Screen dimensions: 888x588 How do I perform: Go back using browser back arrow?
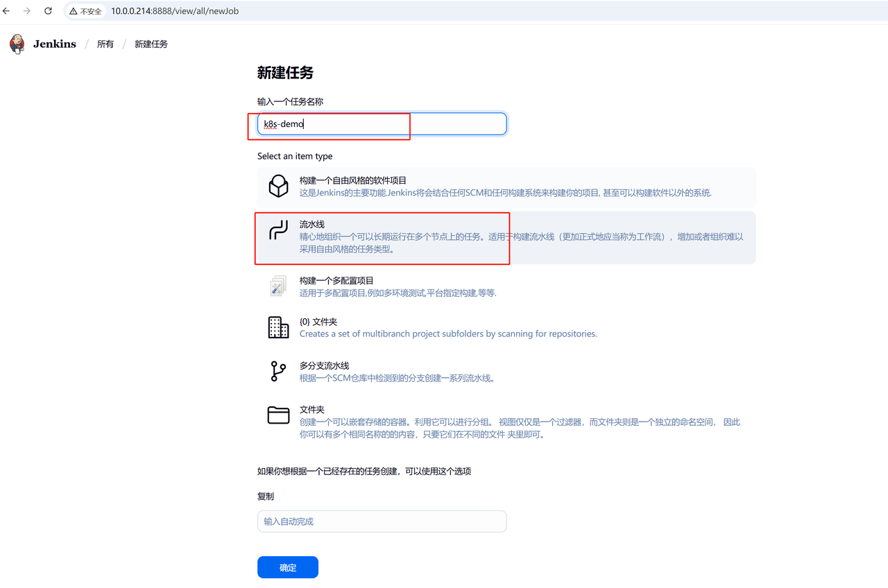7,11
